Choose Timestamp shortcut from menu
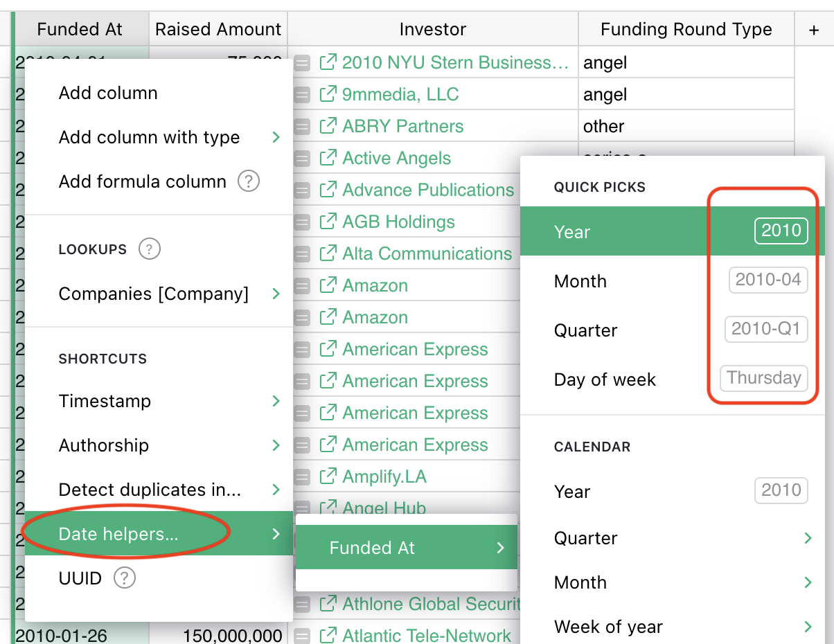 [x=105, y=401]
